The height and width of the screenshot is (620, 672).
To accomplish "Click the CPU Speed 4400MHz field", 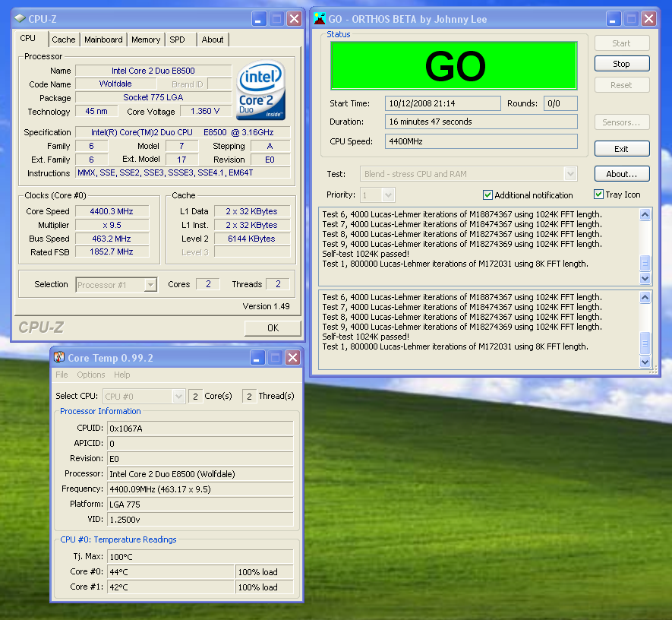I will (481, 141).
